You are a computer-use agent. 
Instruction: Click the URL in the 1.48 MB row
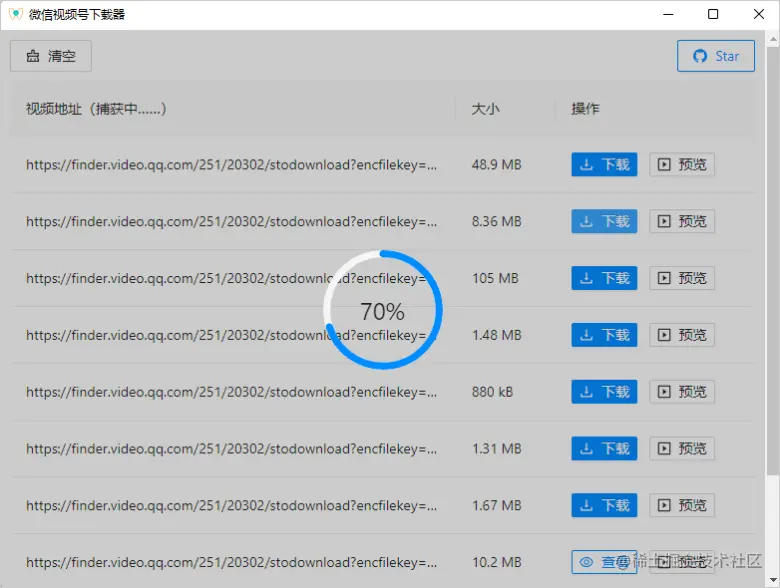click(x=231, y=335)
